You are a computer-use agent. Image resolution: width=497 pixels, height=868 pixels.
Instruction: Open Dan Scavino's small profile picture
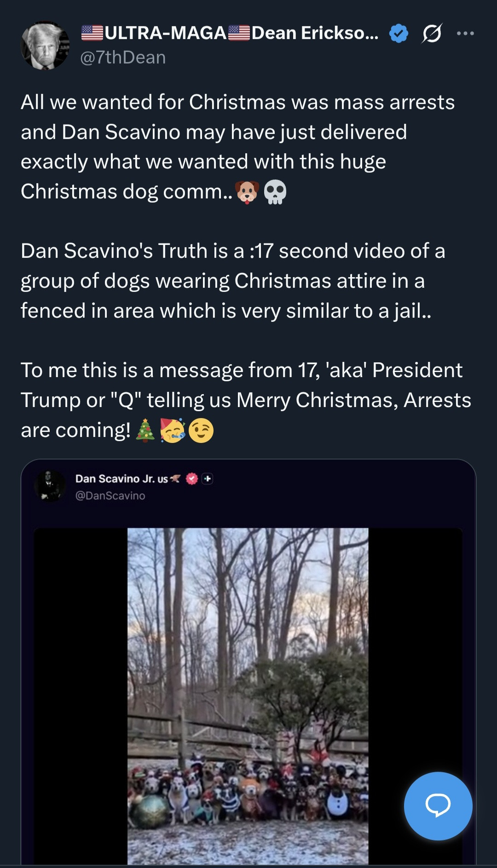coord(50,486)
